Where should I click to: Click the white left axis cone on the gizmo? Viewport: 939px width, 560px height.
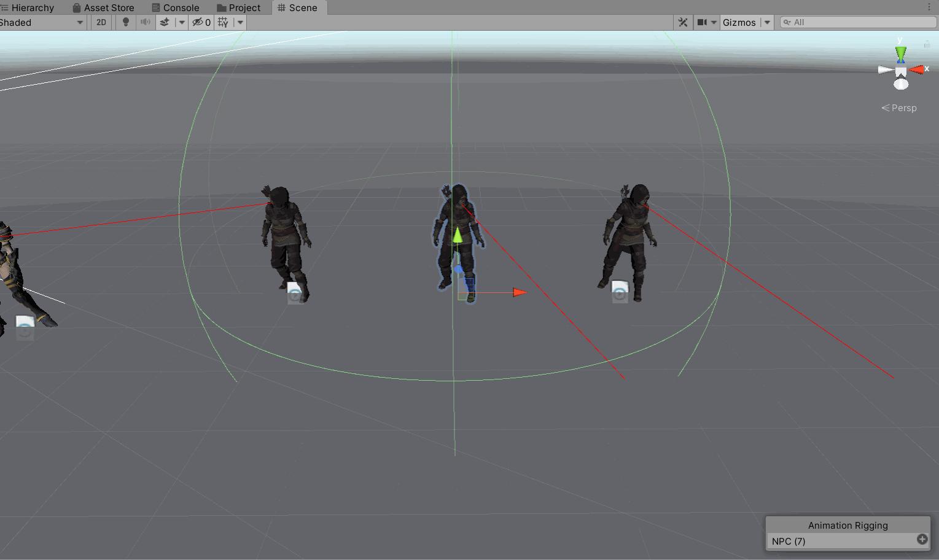pos(885,70)
